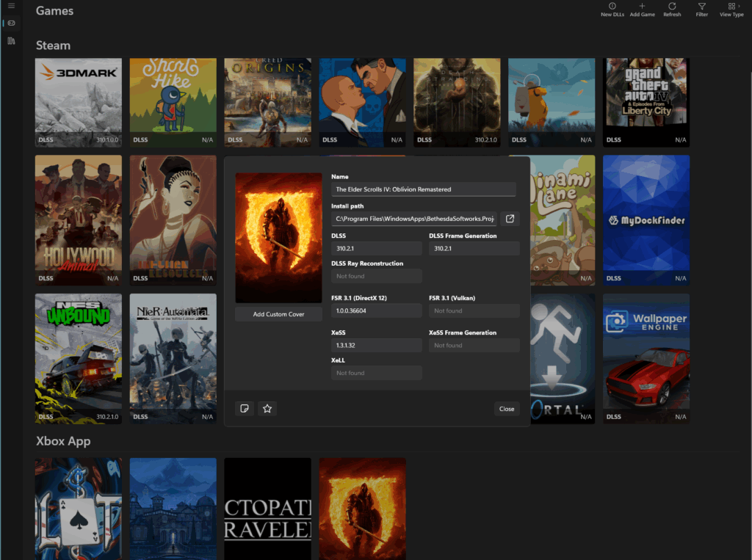Image resolution: width=752 pixels, height=560 pixels.
Task: Refresh the games list
Action: point(672,10)
